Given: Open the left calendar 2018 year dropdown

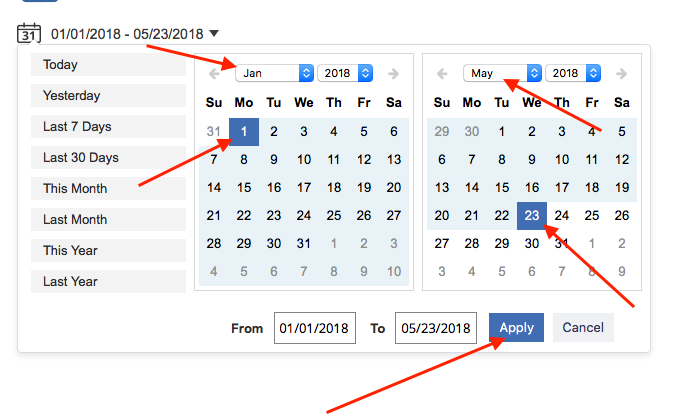Looking at the screenshot, I should tap(346, 73).
